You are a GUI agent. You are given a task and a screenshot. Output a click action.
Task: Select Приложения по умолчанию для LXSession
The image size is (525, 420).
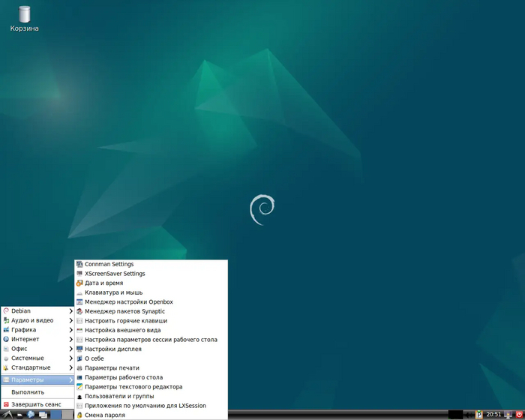click(151, 406)
